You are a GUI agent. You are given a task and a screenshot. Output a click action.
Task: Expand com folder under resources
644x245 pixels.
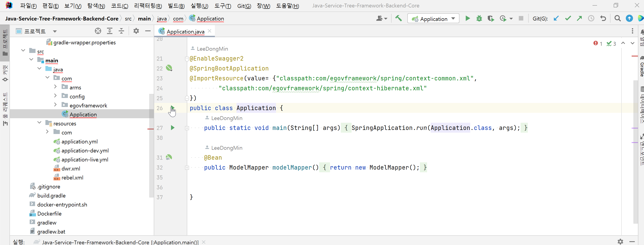pyautogui.click(x=47, y=132)
